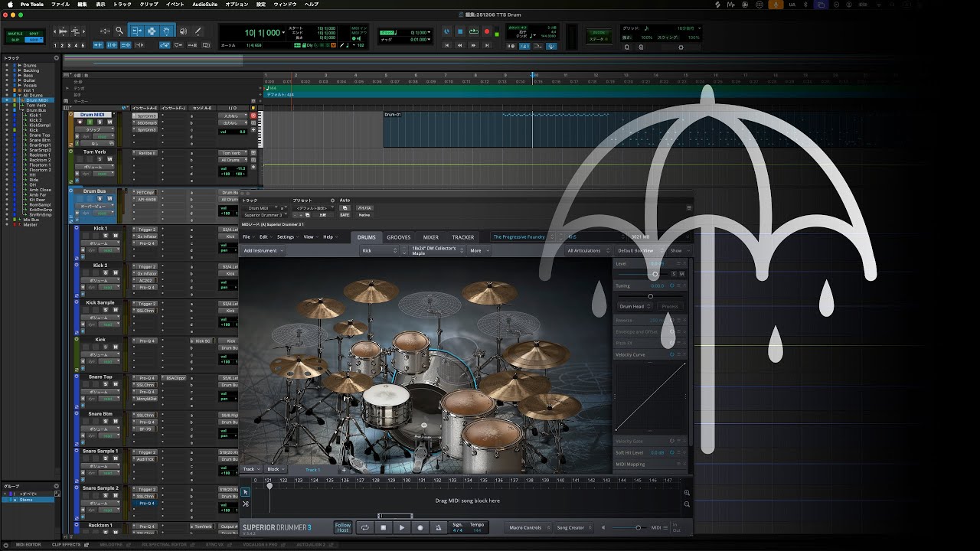Click the Pro Tools record button

[487, 31]
